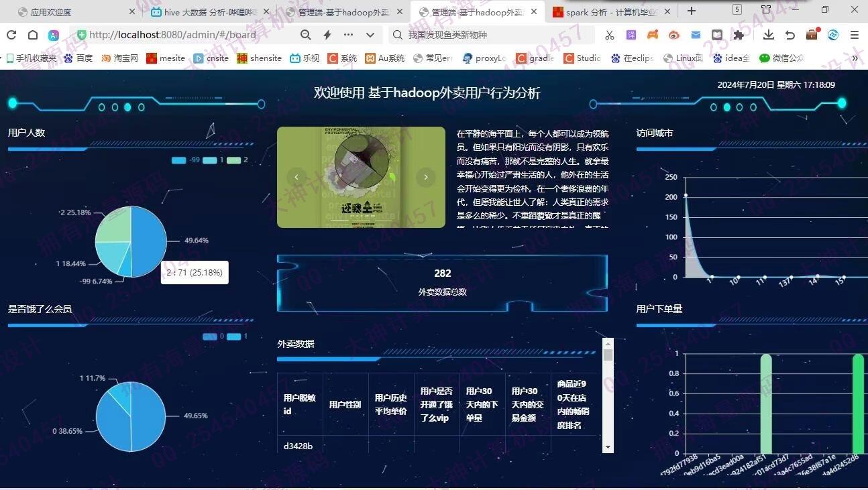Open the Au系统 bookmark

coord(385,58)
